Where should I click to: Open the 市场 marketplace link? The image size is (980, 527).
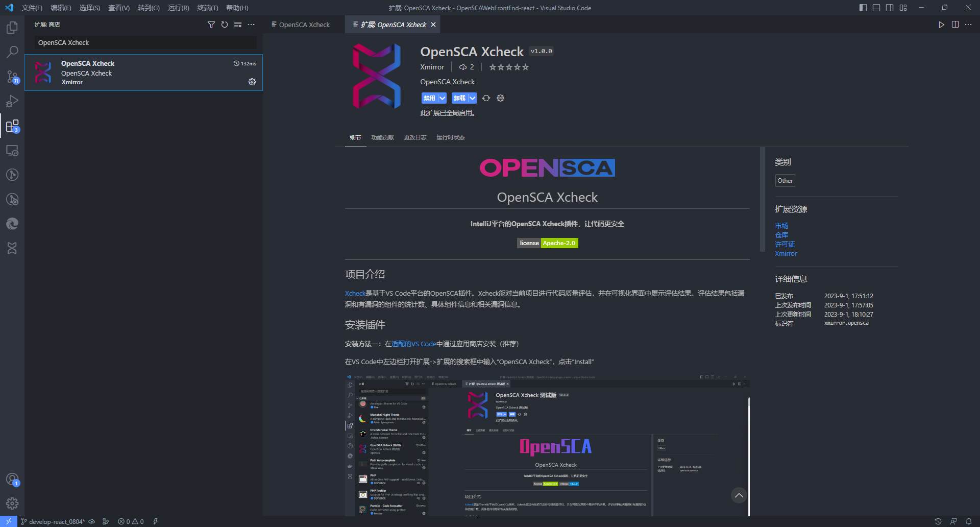tap(781, 226)
